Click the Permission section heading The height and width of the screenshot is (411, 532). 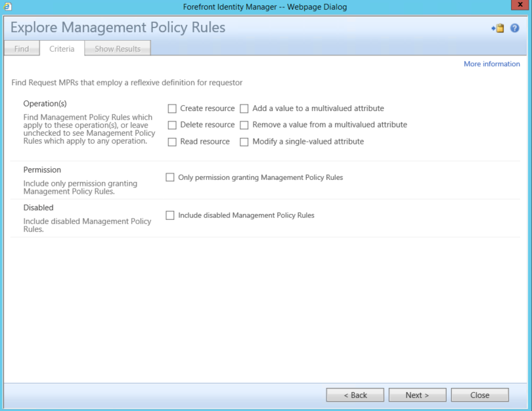[42, 169]
